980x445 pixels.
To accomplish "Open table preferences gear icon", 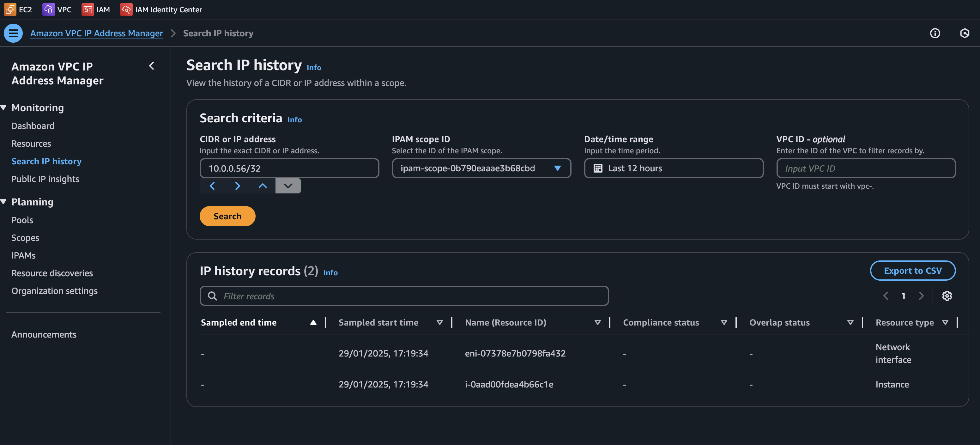I will tap(947, 296).
